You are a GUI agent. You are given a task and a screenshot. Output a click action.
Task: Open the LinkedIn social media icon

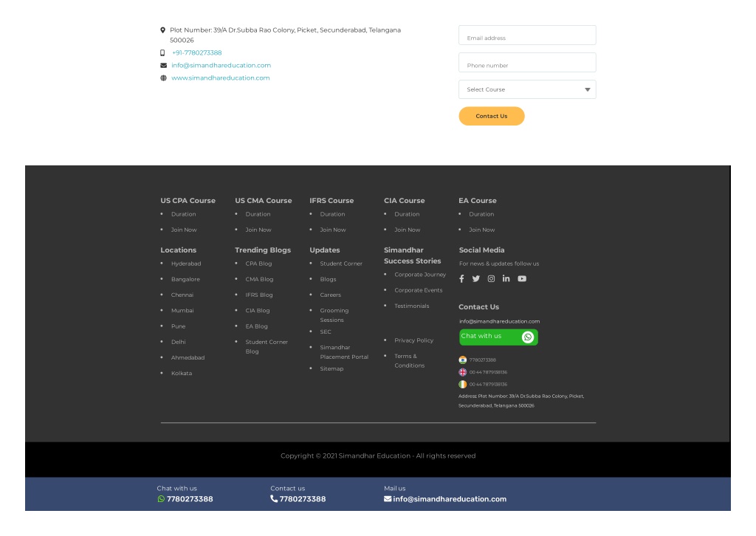506,278
